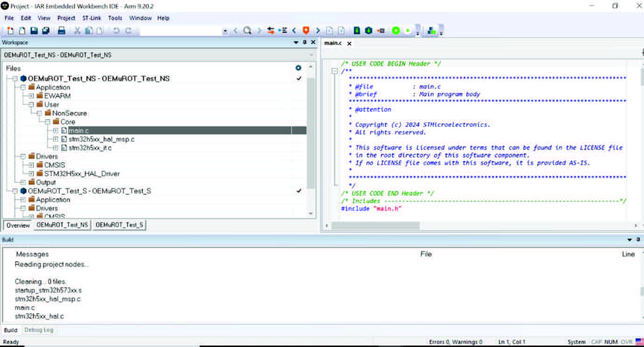Switch to the Debug Log tab
This screenshot has width=644, height=347.
click(39, 330)
